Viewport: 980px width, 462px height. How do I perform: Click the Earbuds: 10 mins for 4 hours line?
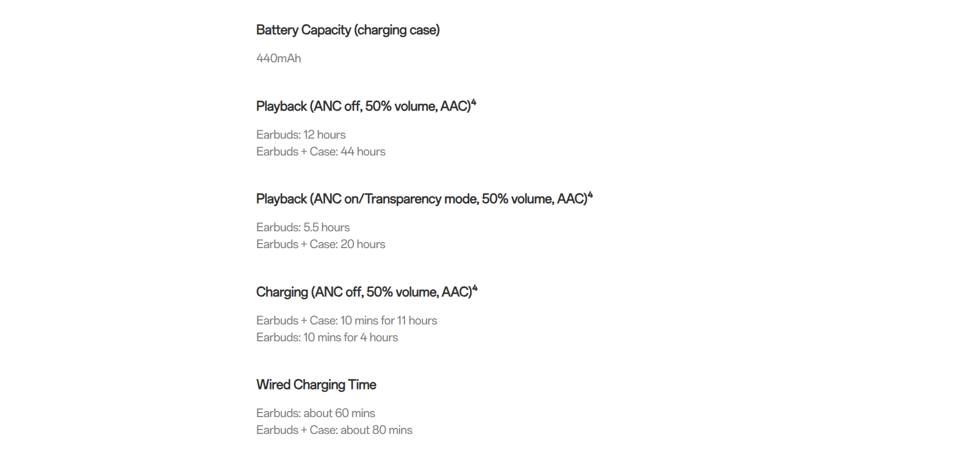327,337
